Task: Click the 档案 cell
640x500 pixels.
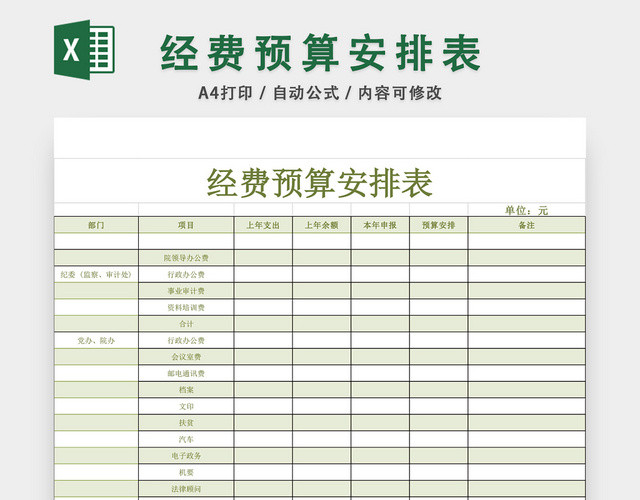Action: point(186,390)
